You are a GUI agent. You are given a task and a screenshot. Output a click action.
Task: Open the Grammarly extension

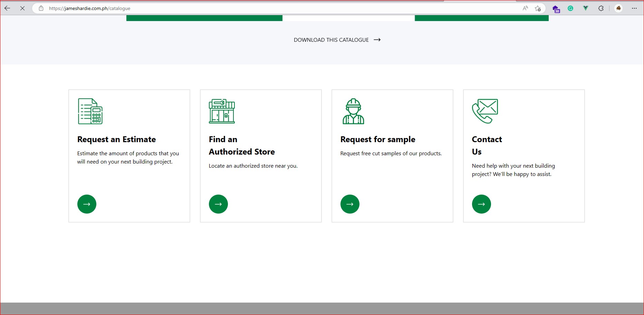coord(570,8)
